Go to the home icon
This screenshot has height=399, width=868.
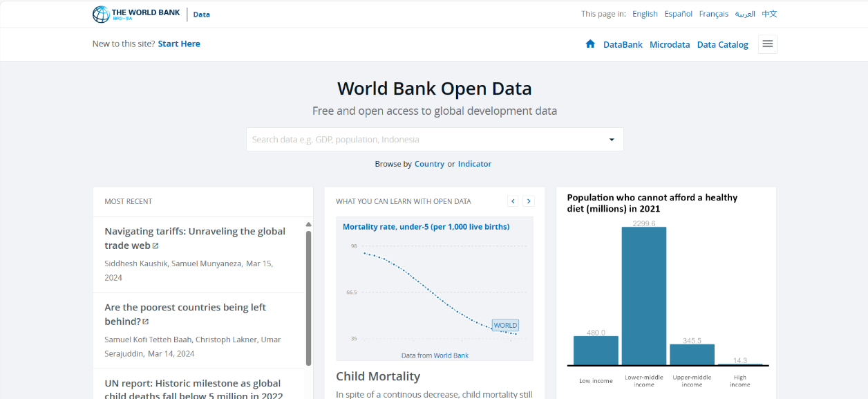coord(590,44)
